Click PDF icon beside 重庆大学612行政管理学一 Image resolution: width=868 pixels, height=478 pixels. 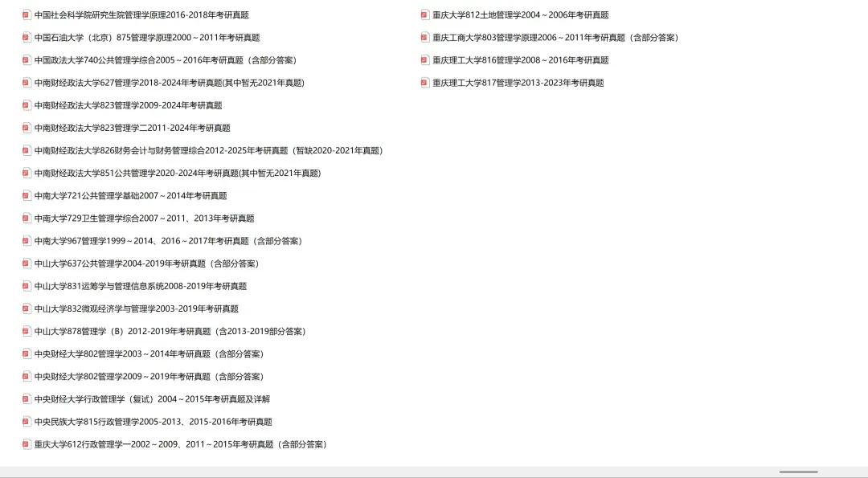[27, 444]
